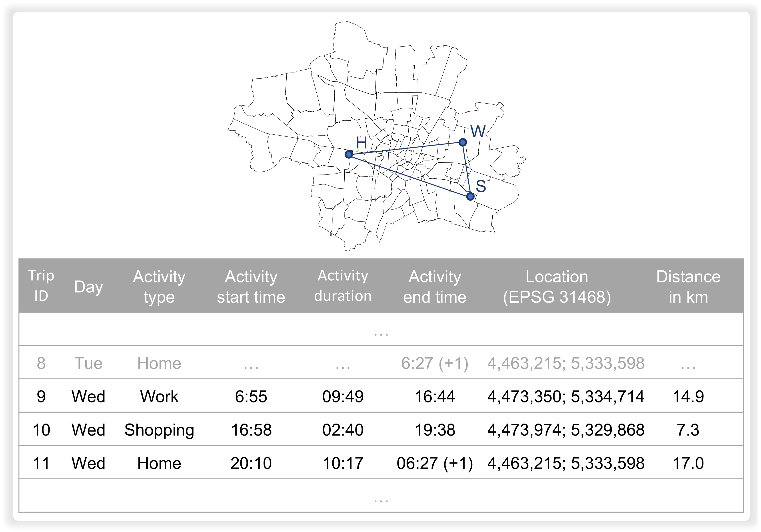Click the Activity start time header
Viewport: 761px width, 532px height.
point(251,286)
